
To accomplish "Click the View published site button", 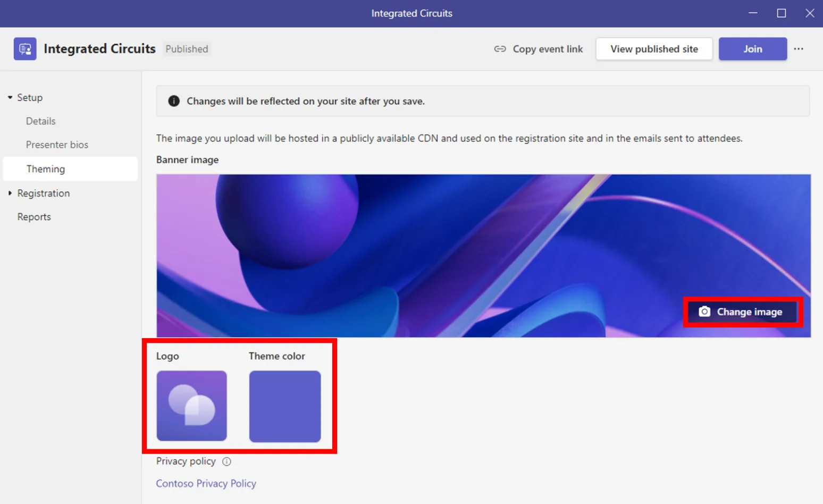I will (654, 49).
